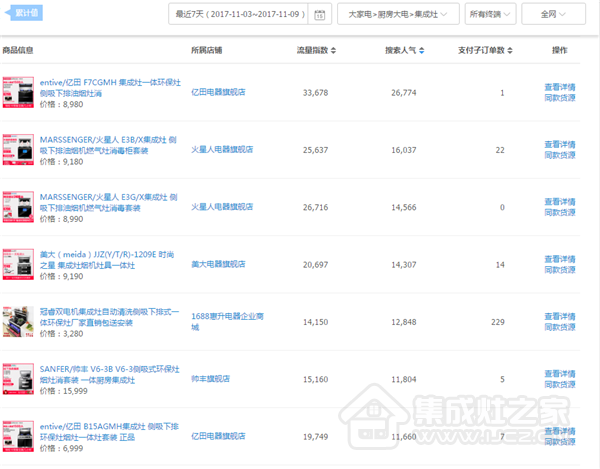Click 同款货源 for entive B15AGMH row
This screenshot has width=600, height=469.
560,442
